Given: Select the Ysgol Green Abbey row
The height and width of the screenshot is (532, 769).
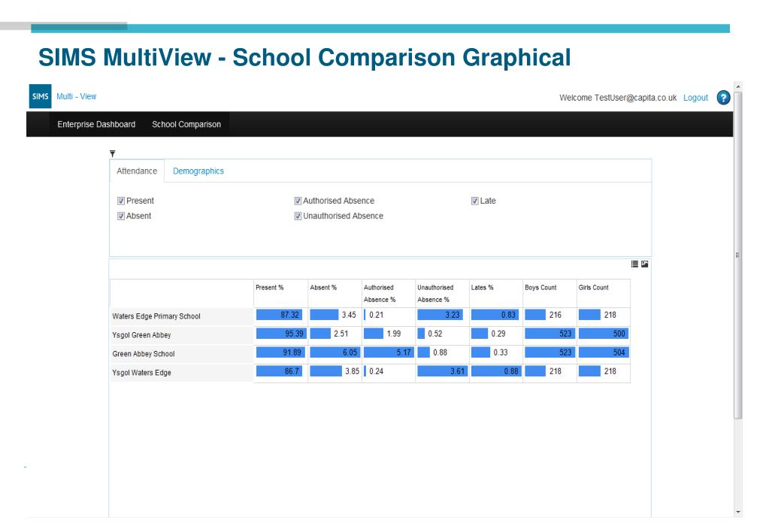Looking at the screenshot, I should coord(371,334).
